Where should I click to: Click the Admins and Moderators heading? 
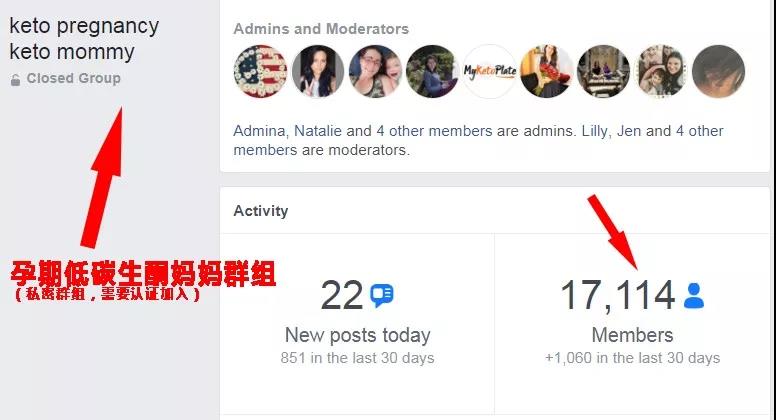click(x=321, y=29)
